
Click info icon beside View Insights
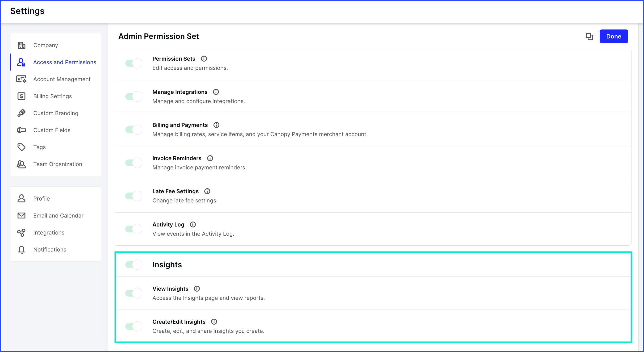[x=197, y=289]
